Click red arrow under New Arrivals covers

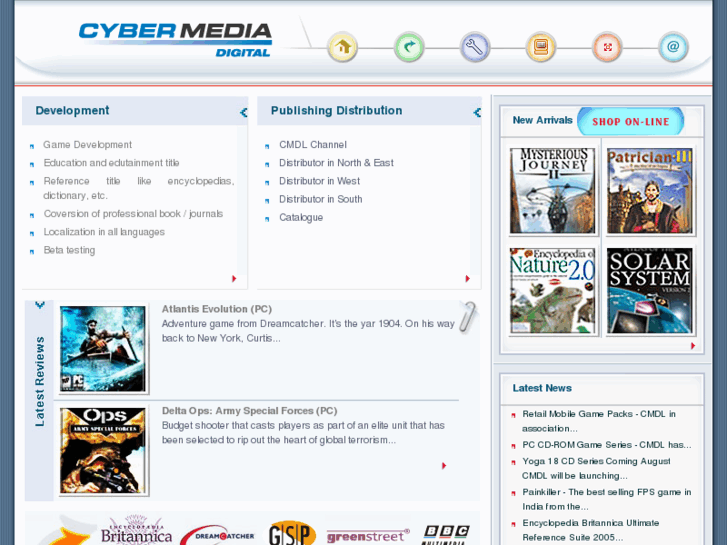pos(693,346)
